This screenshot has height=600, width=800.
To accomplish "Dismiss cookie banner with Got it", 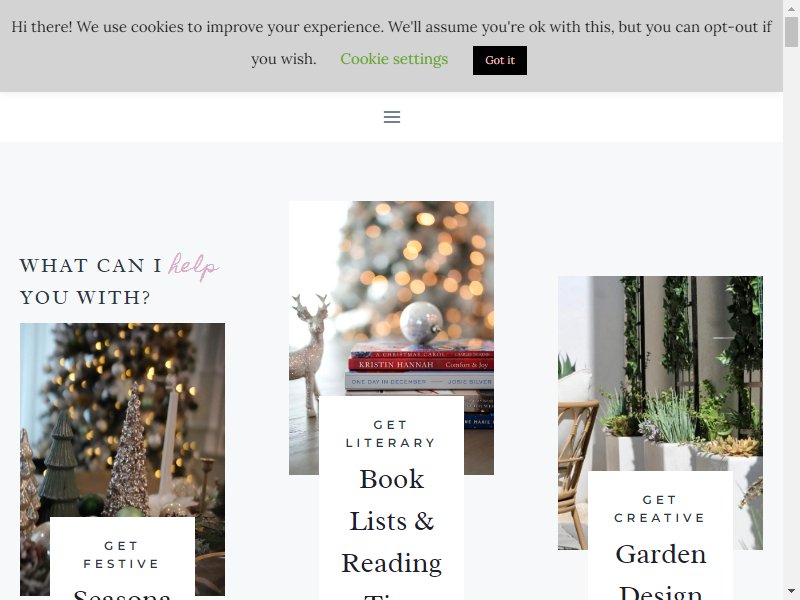I will [x=499, y=60].
